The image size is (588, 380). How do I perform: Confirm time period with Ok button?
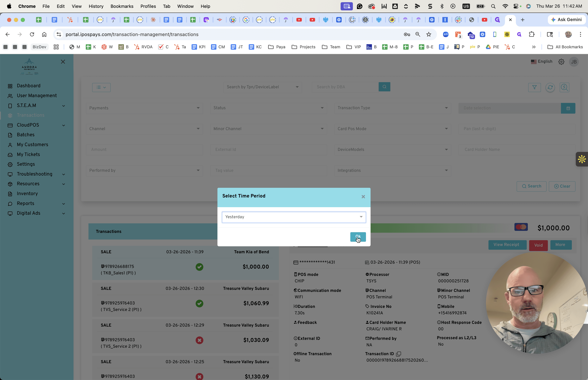tap(358, 237)
